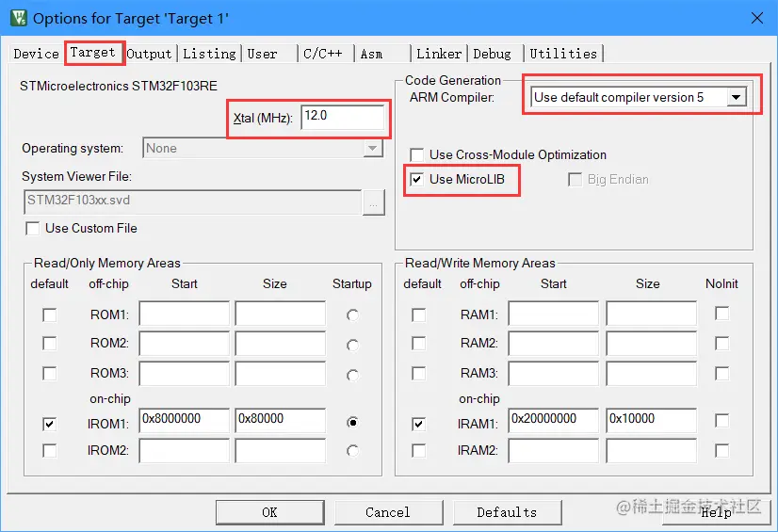The height and width of the screenshot is (532, 778).
Task: Click the IROM1 Start field 0x8000000
Action: [x=184, y=420]
